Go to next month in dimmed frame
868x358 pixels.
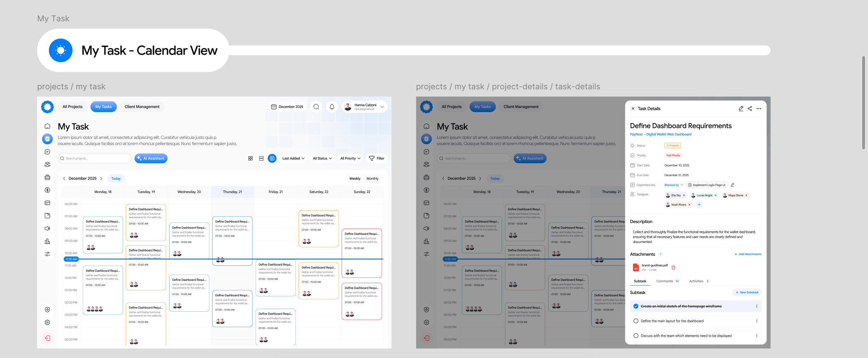point(480,179)
